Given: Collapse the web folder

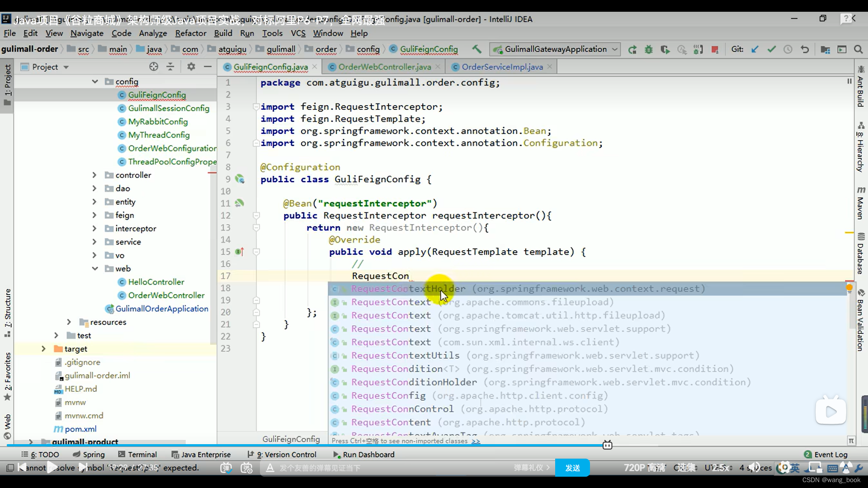Looking at the screenshot, I should (95, 268).
